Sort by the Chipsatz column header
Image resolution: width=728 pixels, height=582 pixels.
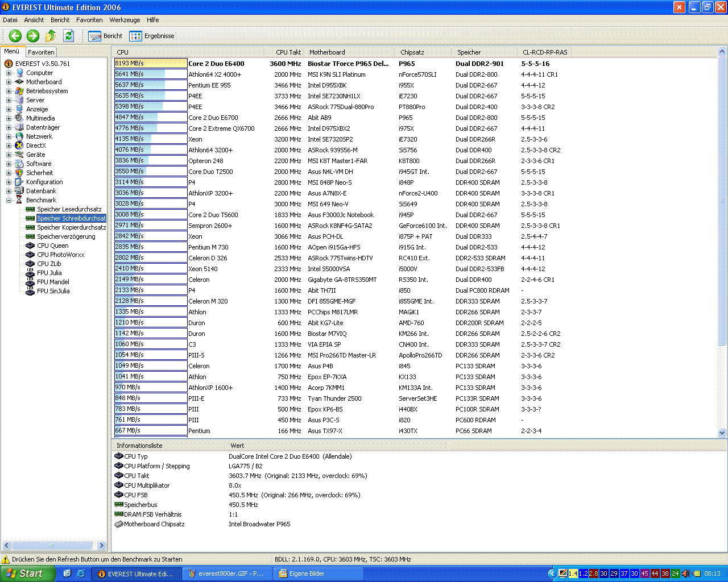(424, 52)
